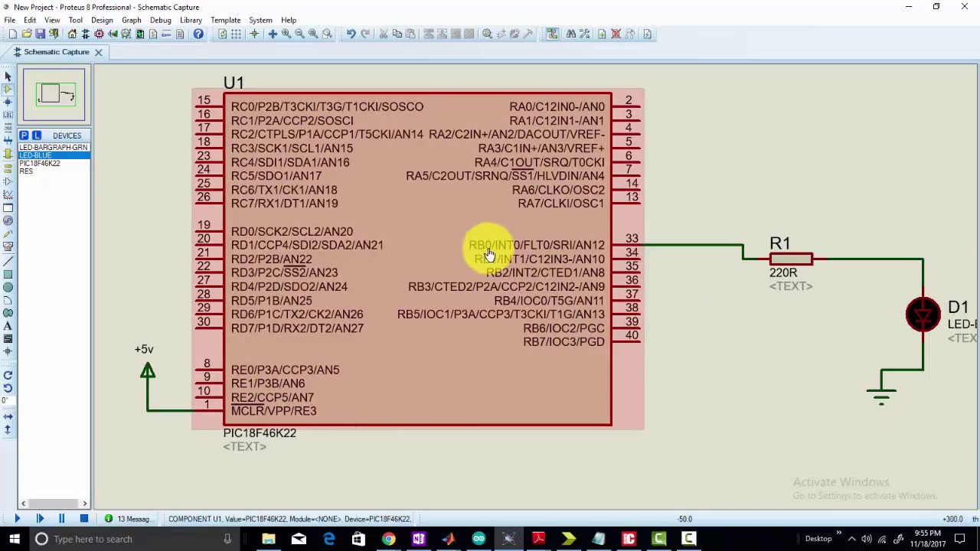Rotate clockwise using sidebar icon
Screen dimensions: 980x551
8,375
